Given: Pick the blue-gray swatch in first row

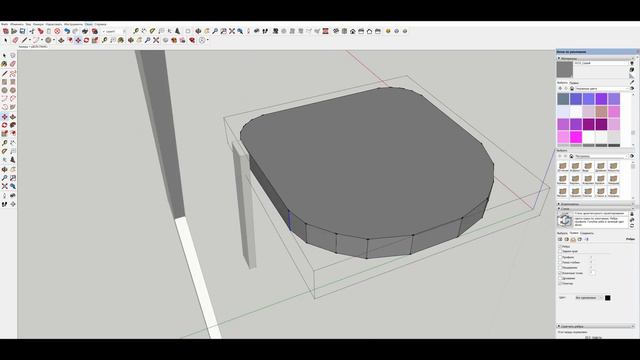Looking at the screenshot, I should 563,99.
